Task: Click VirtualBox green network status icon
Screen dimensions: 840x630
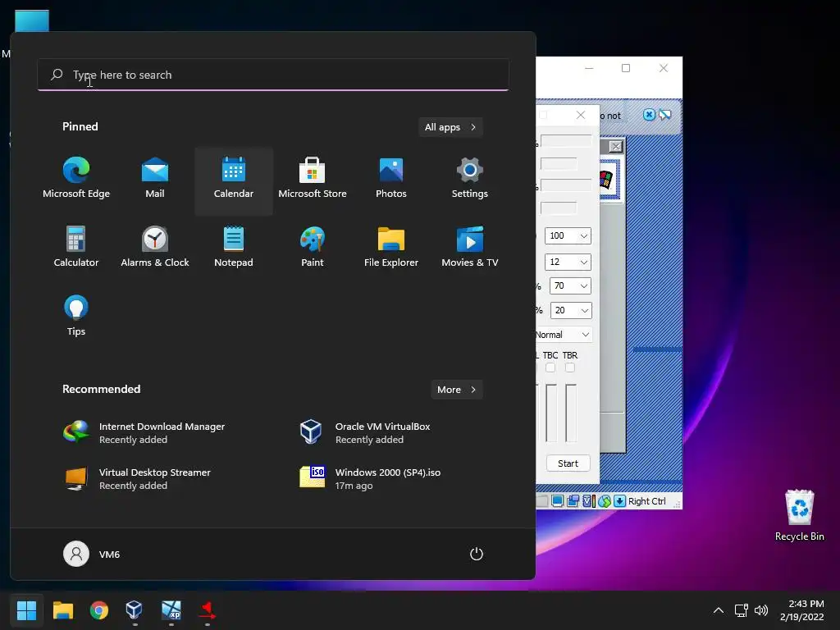Action: (x=605, y=501)
